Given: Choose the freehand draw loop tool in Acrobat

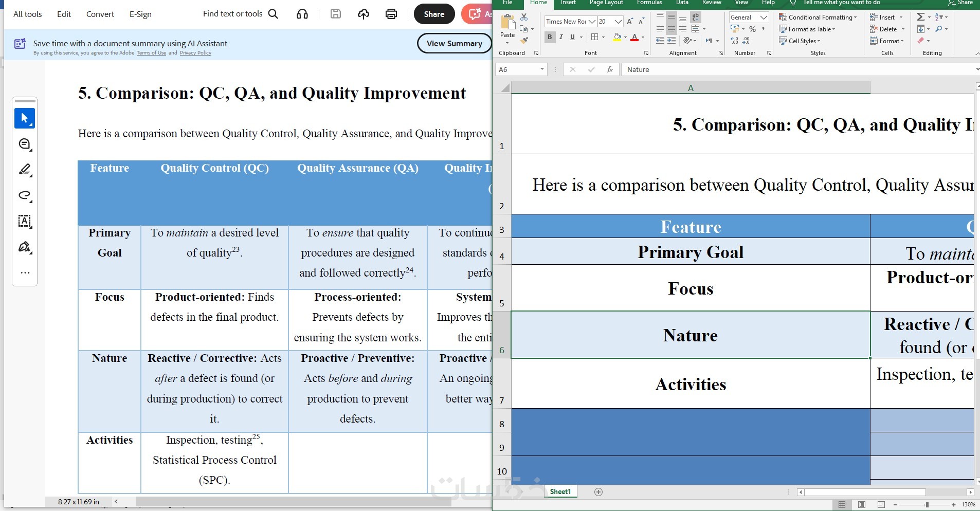Looking at the screenshot, I should 25,195.
